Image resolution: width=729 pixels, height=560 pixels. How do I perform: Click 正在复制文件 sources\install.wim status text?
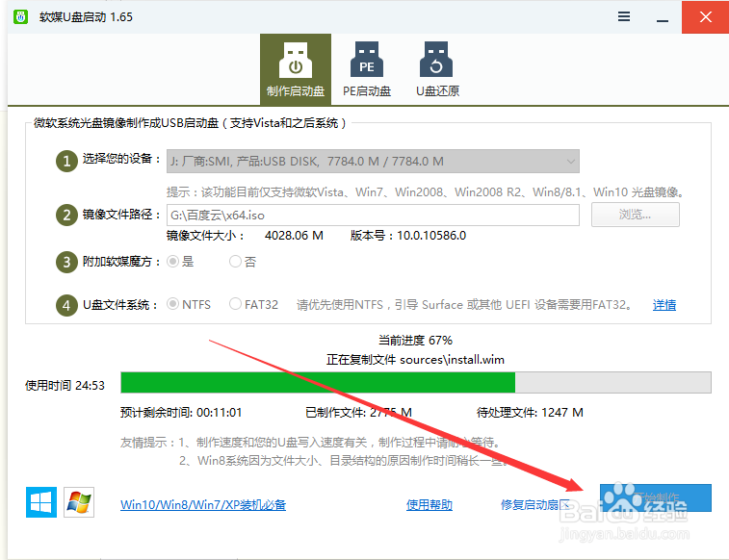pos(415,360)
